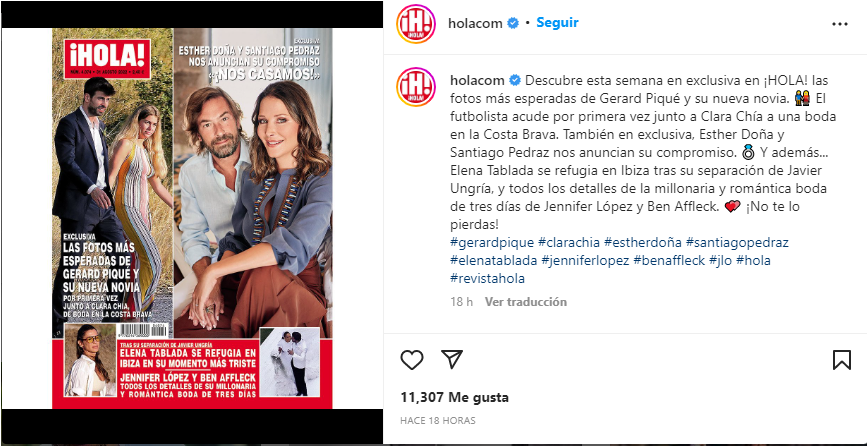
Task: Open the #santiagopedraz hashtag
Action: [737, 243]
